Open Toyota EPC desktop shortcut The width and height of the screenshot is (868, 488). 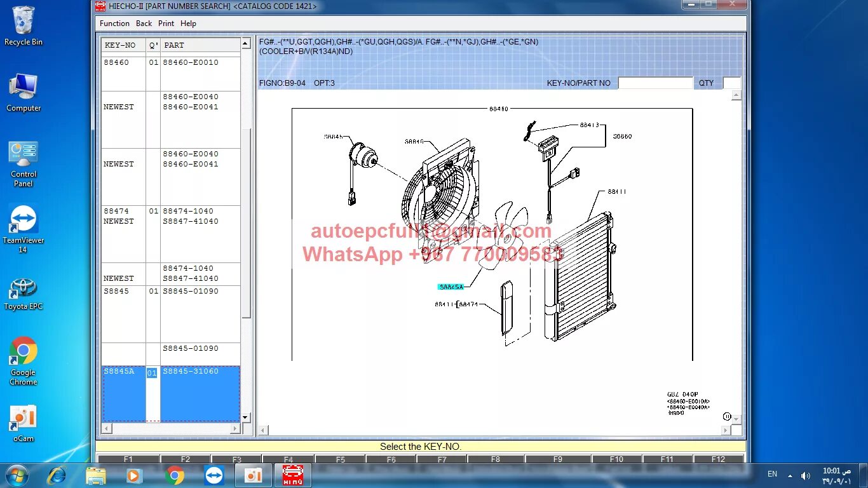24,294
